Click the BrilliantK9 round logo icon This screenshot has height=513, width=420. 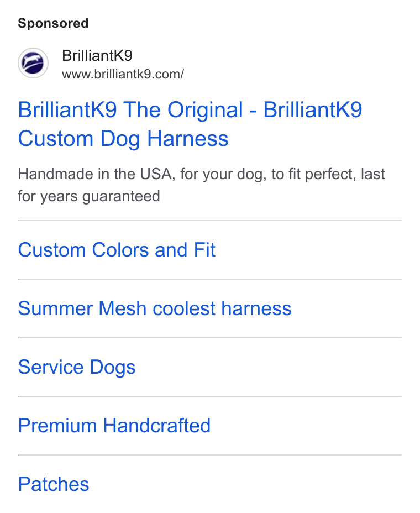[x=33, y=63]
